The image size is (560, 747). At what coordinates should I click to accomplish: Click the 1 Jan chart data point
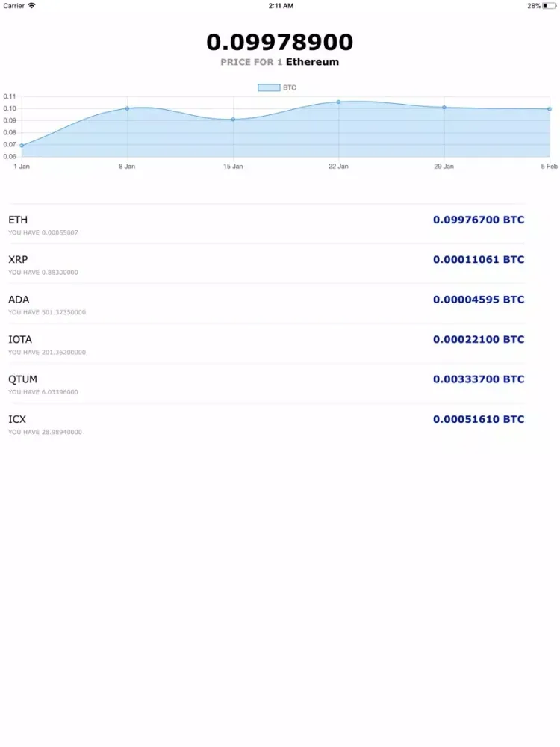[x=22, y=146]
